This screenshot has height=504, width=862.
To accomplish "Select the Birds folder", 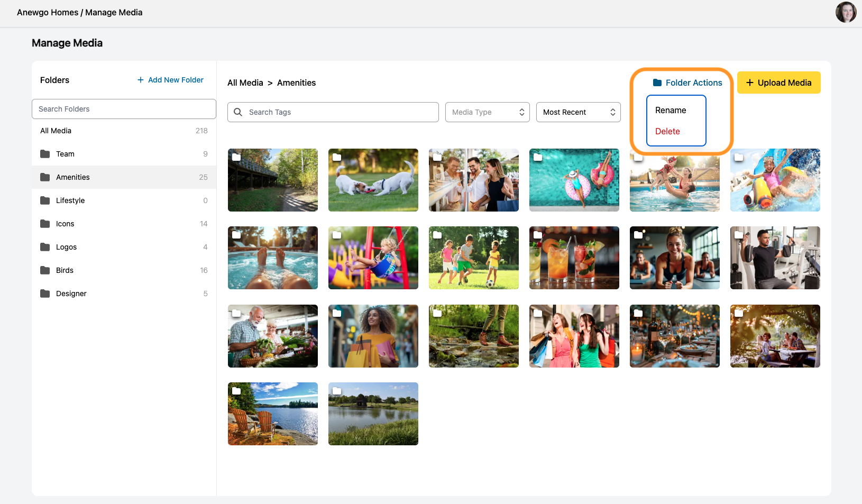I will pos(65,270).
